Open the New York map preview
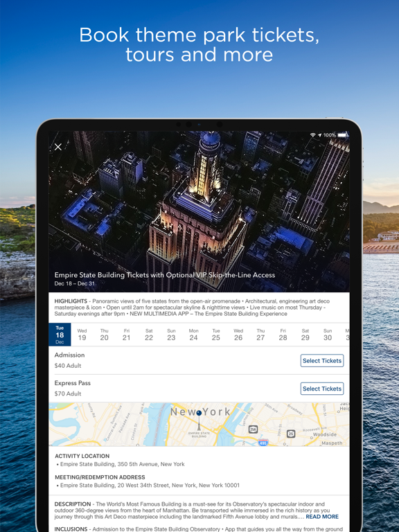 [199, 425]
